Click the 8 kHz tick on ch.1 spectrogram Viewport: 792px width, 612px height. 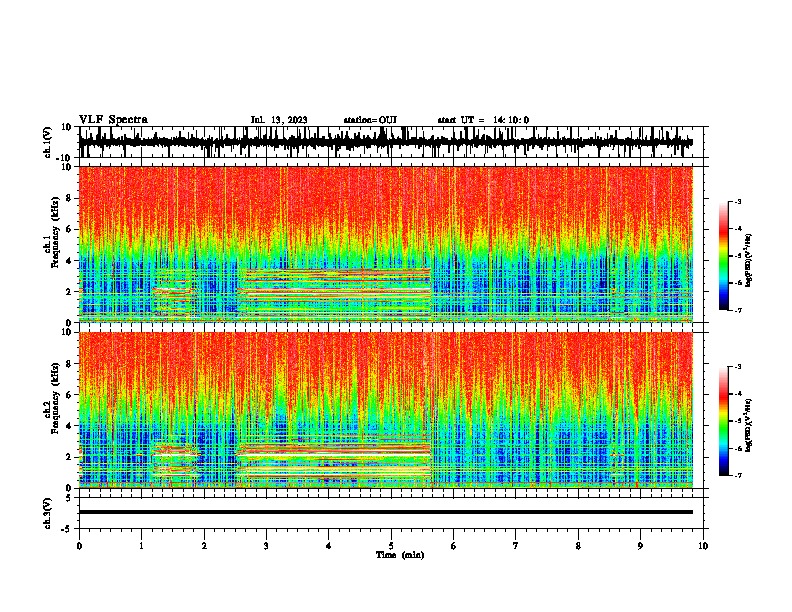pyautogui.click(x=69, y=198)
